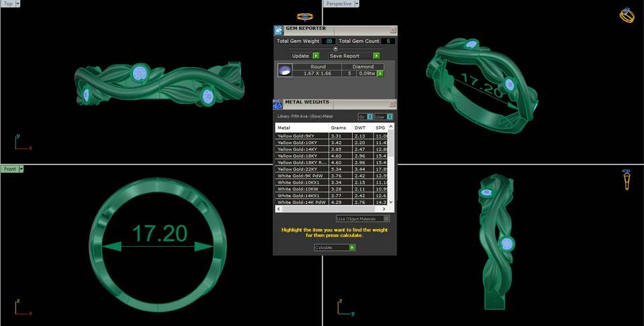Select the White Gold:14KX1 row
The width and height of the screenshot is (644, 326).
tap(331, 196)
